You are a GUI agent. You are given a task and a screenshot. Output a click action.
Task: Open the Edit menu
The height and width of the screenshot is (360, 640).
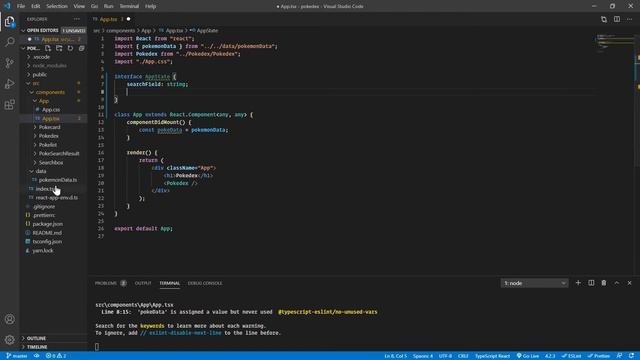36,6
